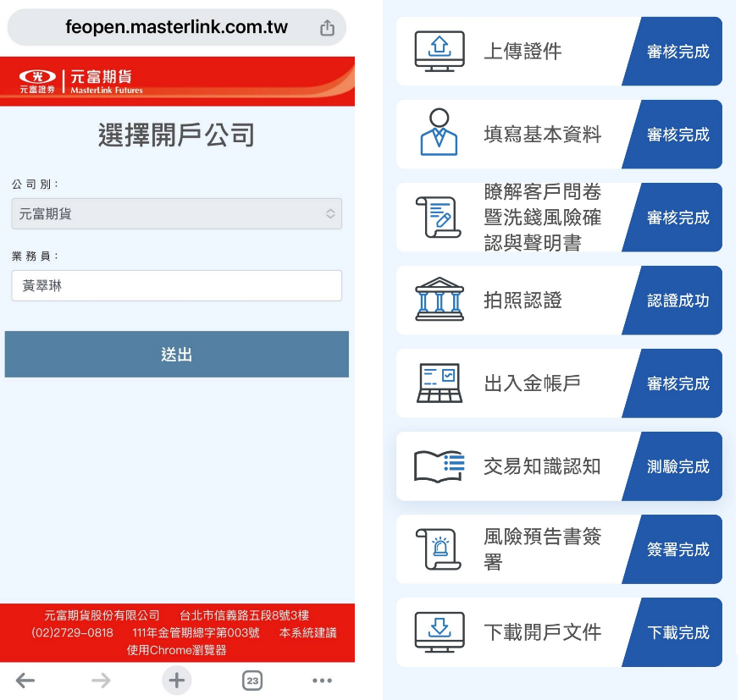Click the risk alarm scroll icon

point(439,549)
